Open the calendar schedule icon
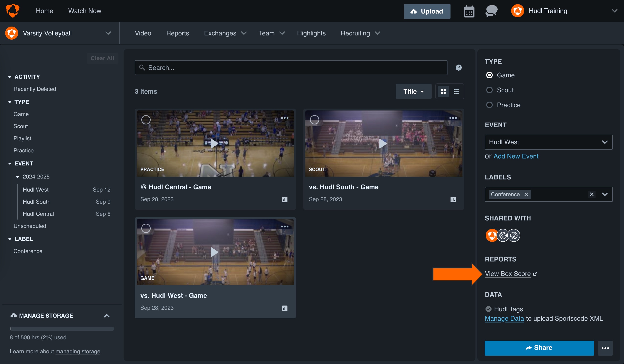624x364 pixels. 469,11
